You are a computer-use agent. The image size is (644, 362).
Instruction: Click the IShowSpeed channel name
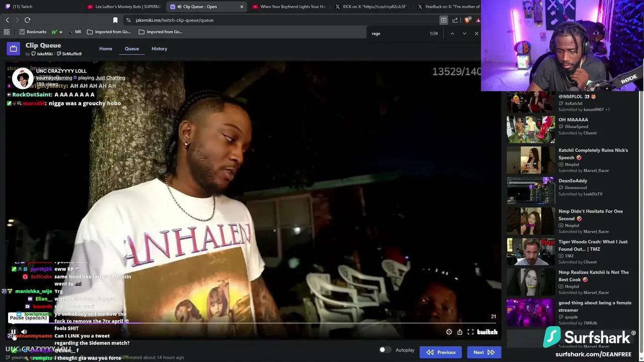(576, 127)
